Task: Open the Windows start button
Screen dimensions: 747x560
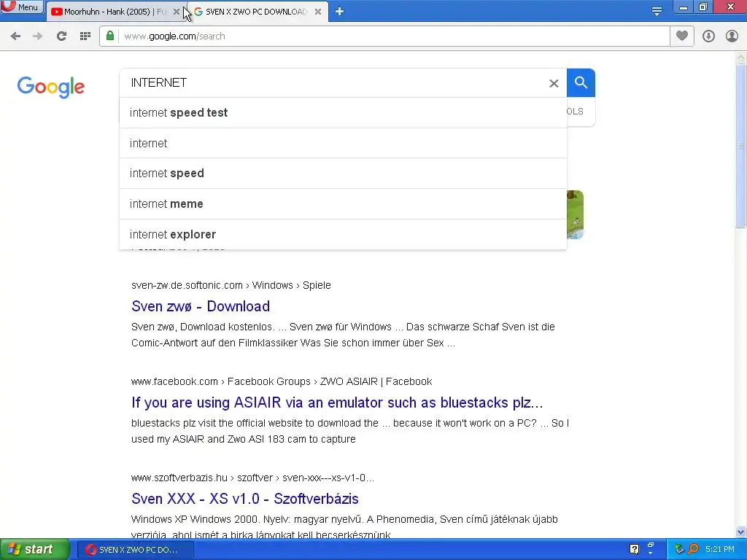Action: [x=34, y=550]
